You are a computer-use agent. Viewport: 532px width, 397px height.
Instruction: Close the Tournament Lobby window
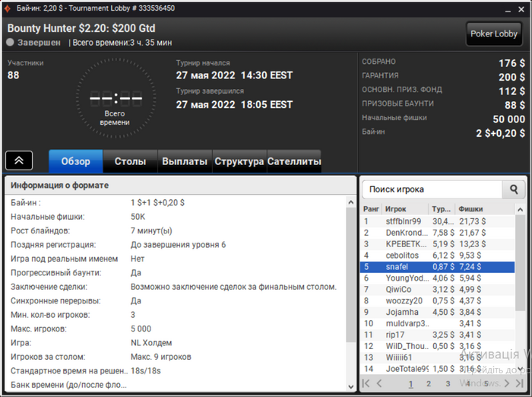521,10
